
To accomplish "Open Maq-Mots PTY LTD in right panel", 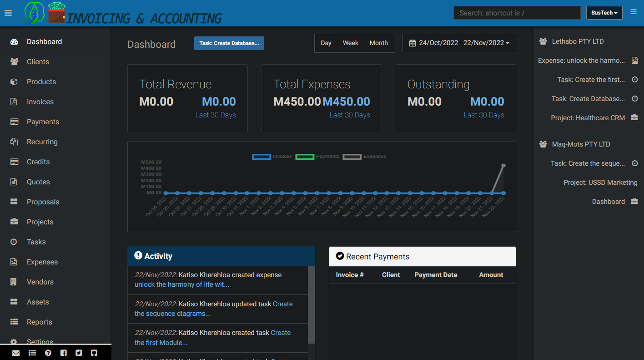I will point(581,144).
